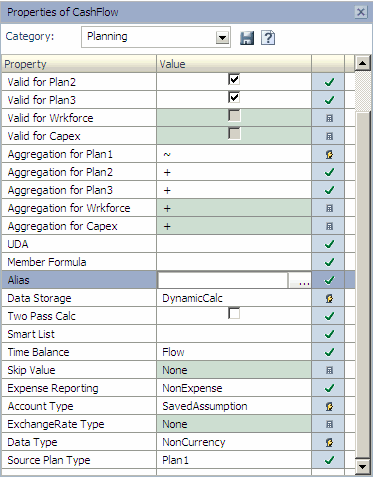Click the status checkmark for Two Pass Calc
Image resolution: width=373 pixels, height=478 pixels.
[x=329, y=316]
